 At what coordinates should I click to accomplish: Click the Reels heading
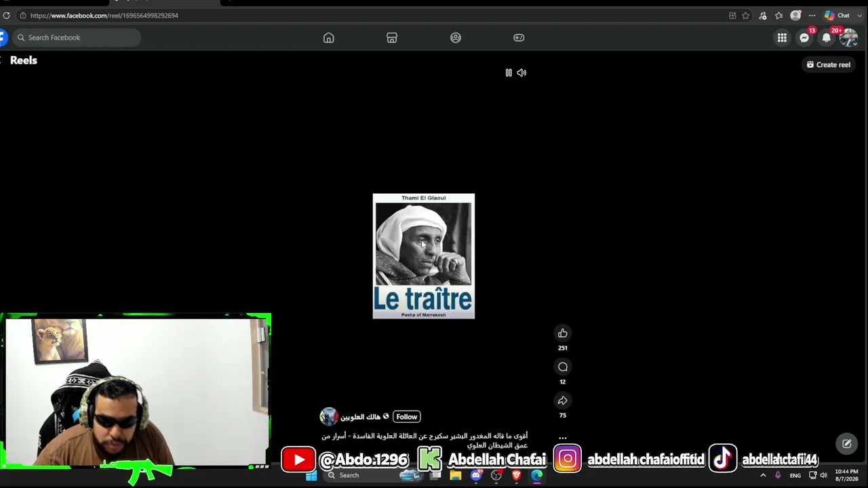pyautogui.click(x=24, y=60)
